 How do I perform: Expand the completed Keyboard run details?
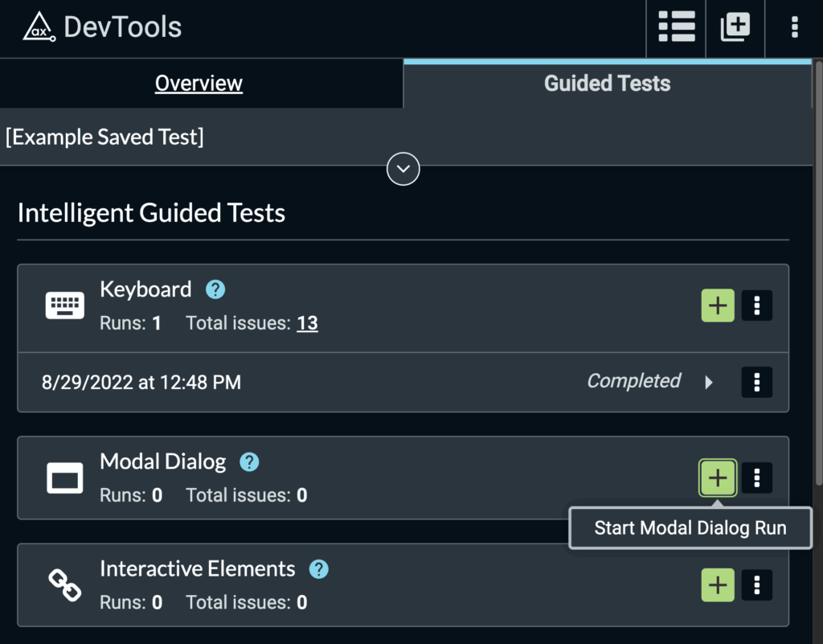pyautogui.click(x=710, y=382)
